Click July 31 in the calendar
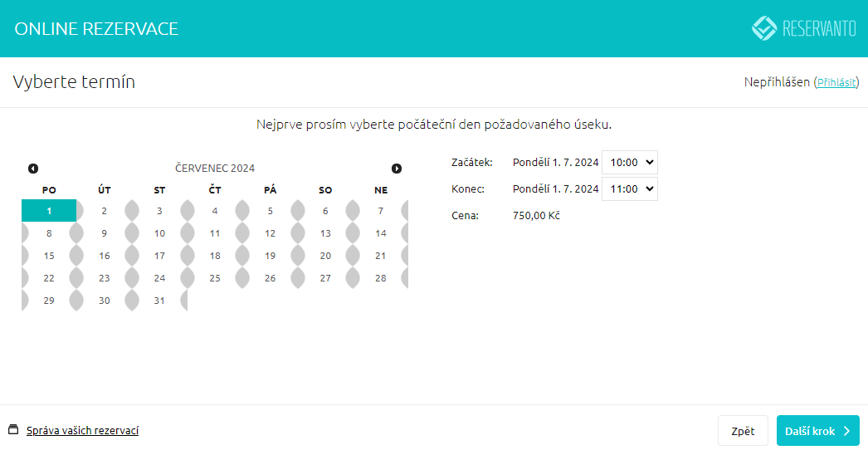 click(x=159, y=301)
